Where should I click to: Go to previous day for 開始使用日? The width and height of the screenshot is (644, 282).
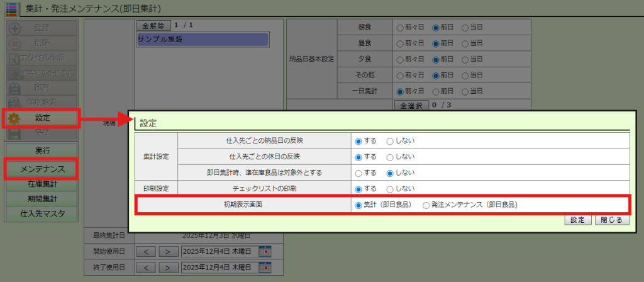click(145, 252)
